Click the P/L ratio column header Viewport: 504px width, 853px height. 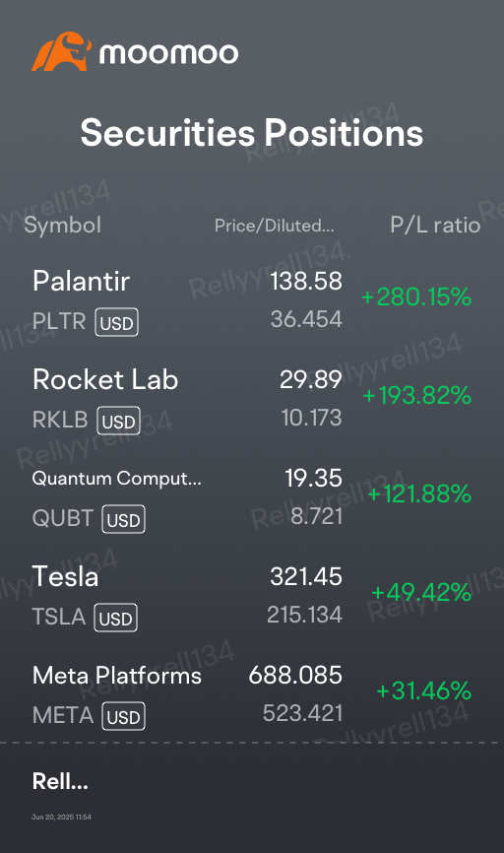tap(435, 225)
